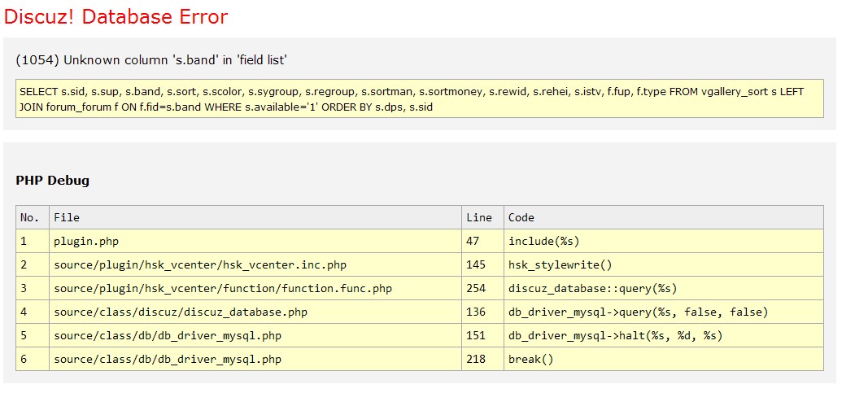Click line number 151

click(482, 335)
